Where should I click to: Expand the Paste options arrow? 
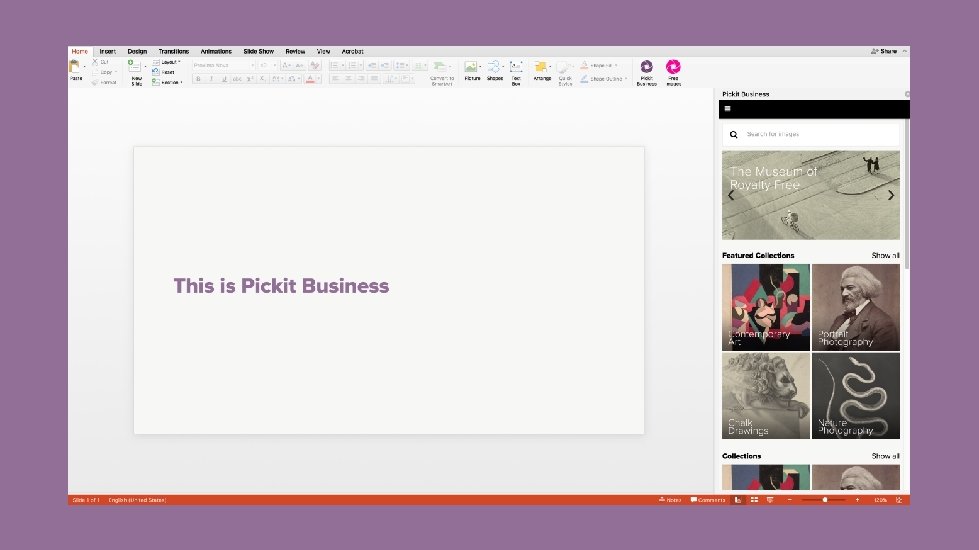click(84, 66)
